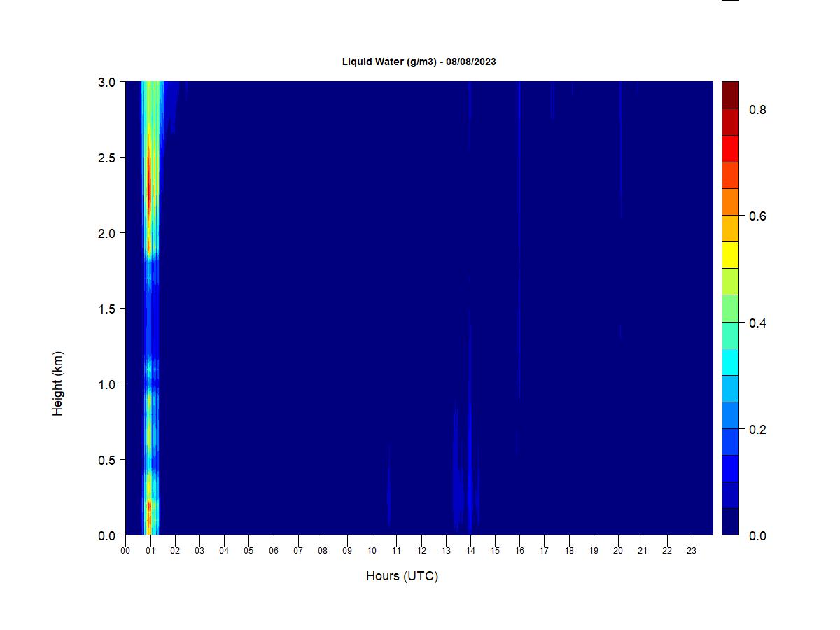Viewport: 840px width, 630px height.
Task: Click the 0.5 height tick label
Action: (107, 460)
